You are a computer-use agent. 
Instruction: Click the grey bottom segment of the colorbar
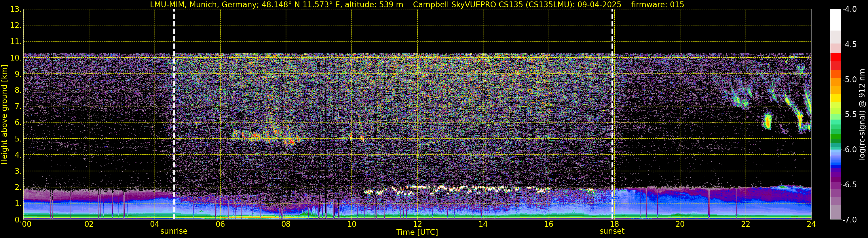click(x=836, y=212)
